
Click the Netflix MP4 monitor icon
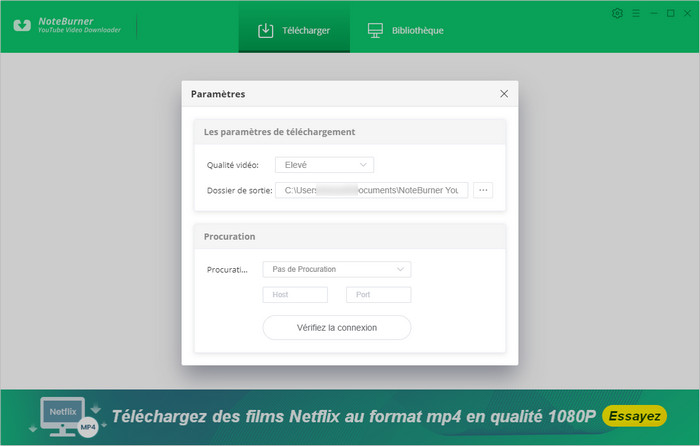(67, 417)
